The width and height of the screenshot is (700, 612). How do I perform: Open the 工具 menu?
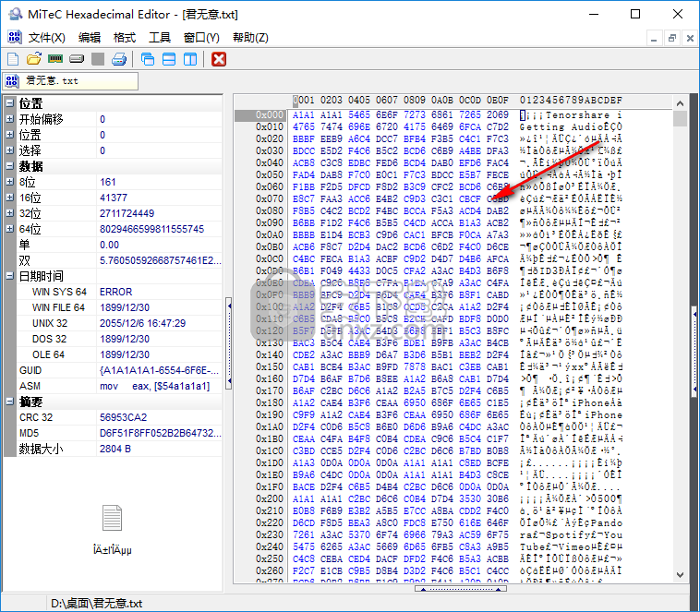point(160,38)
